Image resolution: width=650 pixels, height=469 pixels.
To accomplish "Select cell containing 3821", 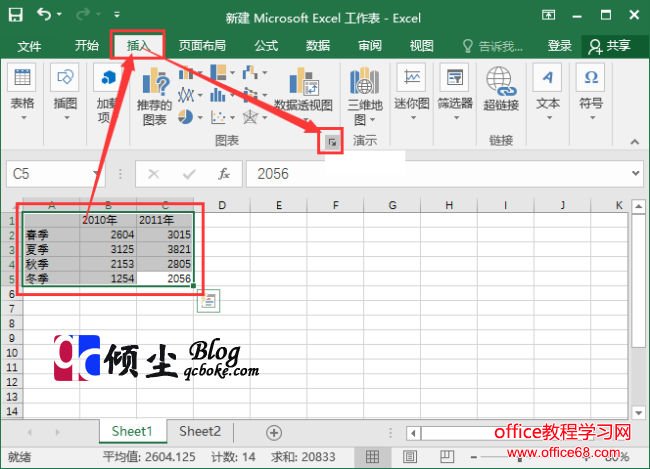I will [x=165, y=249].
